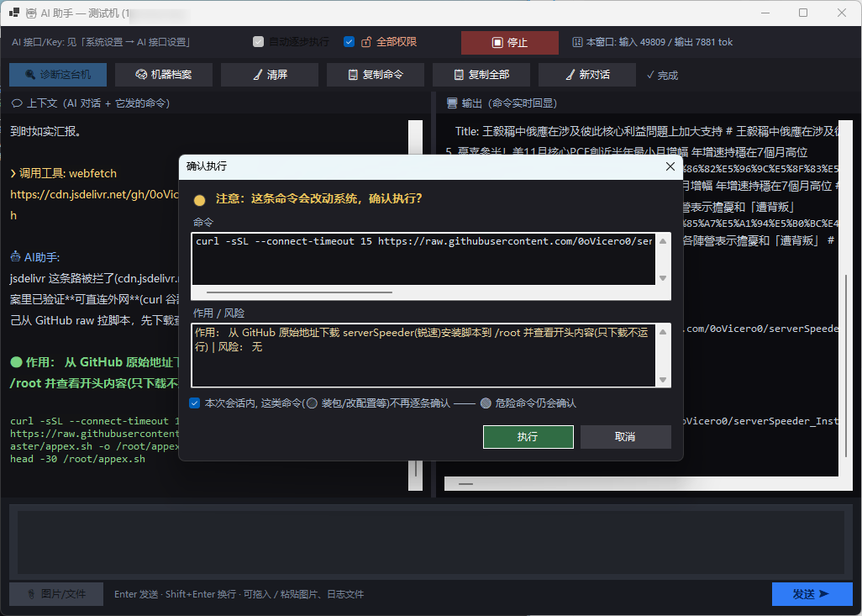The image size is (862, 616).
Task: Toggle 本次会话内 no-confirm checkbox
Action: point(194,403)
